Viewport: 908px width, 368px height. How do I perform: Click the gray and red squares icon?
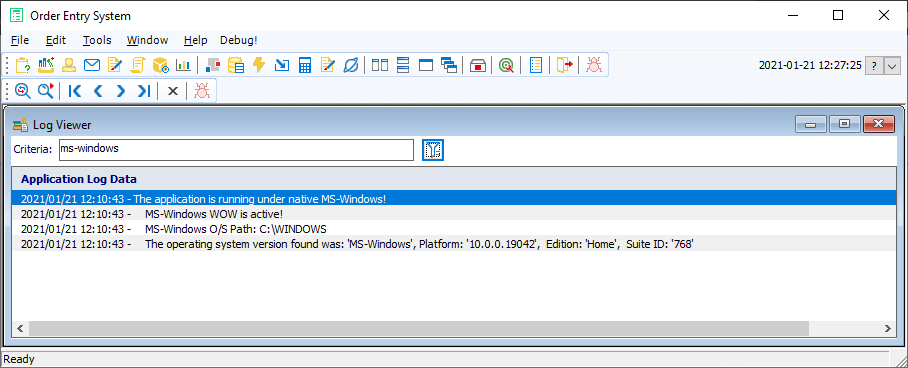point(213,65)
